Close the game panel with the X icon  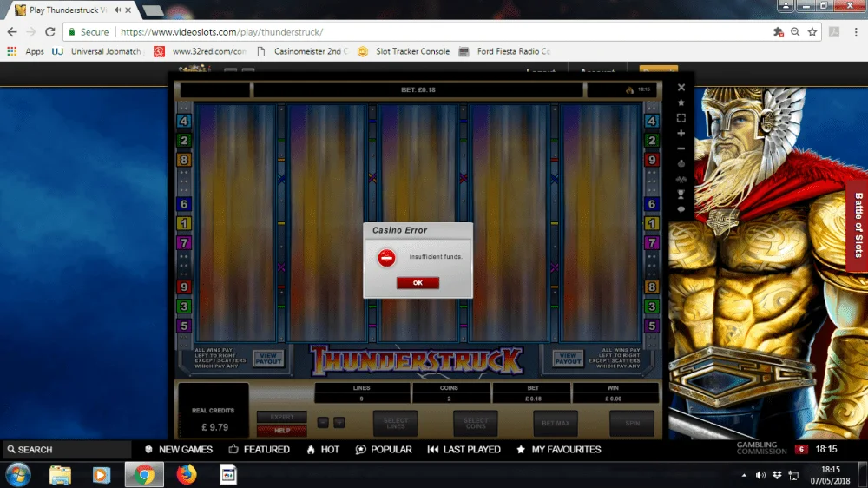coord(681,88)
